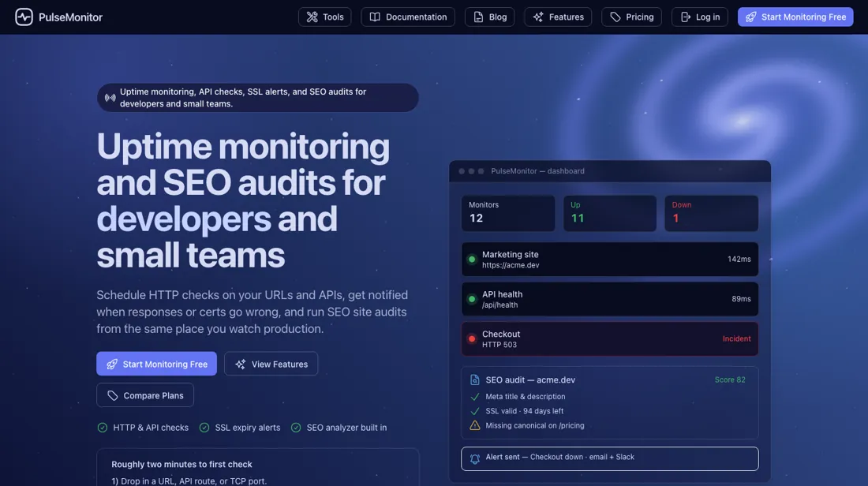The width and height of the screenshot is (868, 486).
Task: Click the Compare Plans button
Action: 145,395
